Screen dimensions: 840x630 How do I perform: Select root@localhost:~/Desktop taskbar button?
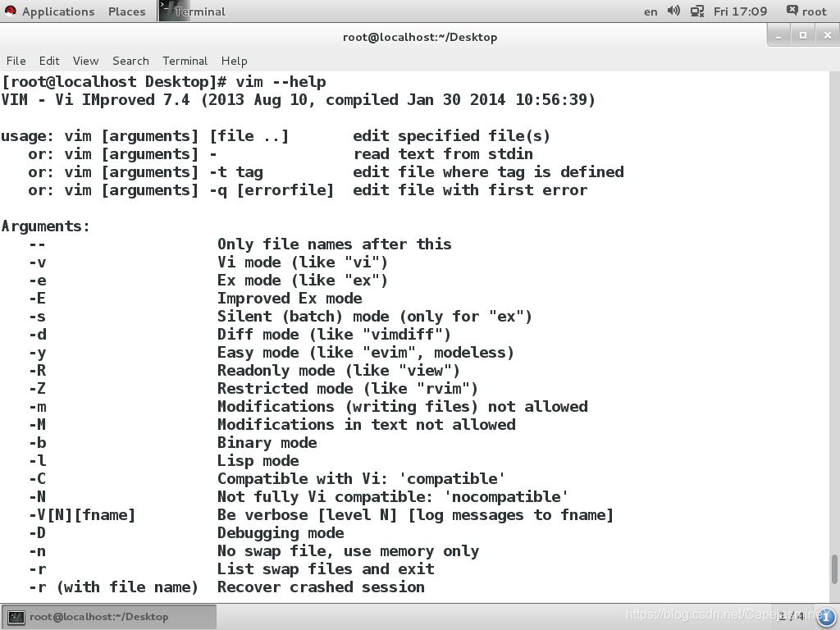point(109,617)
